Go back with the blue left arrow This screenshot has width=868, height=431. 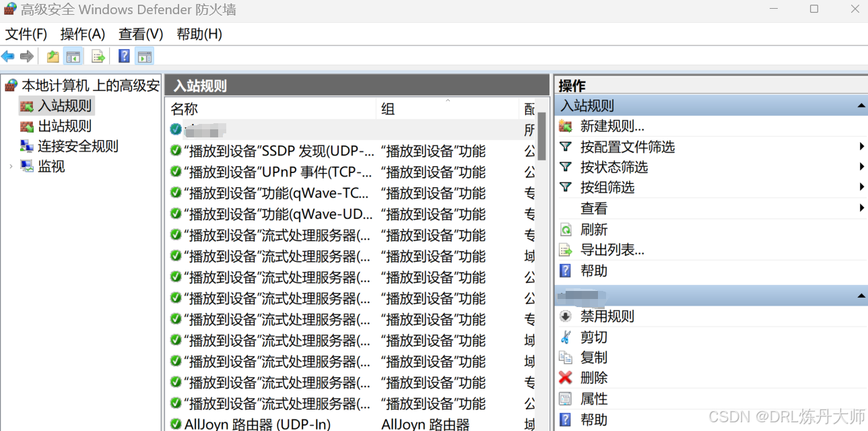(x=8, y=57)
